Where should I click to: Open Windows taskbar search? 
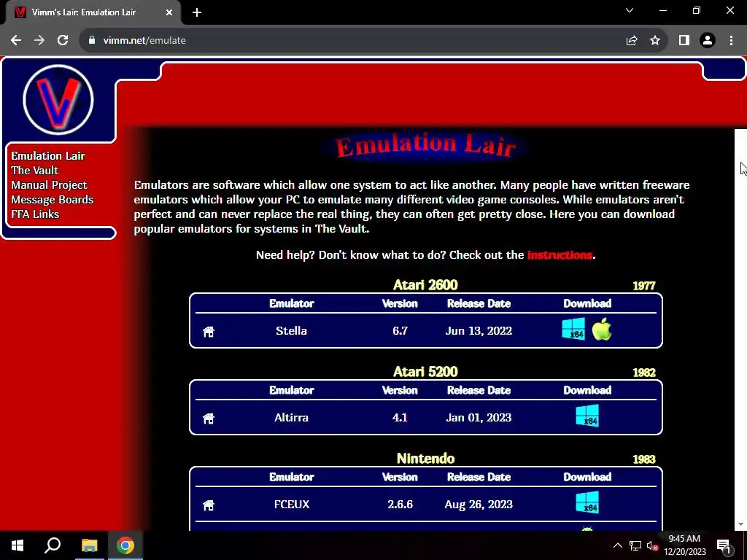[x=53, y=545]
